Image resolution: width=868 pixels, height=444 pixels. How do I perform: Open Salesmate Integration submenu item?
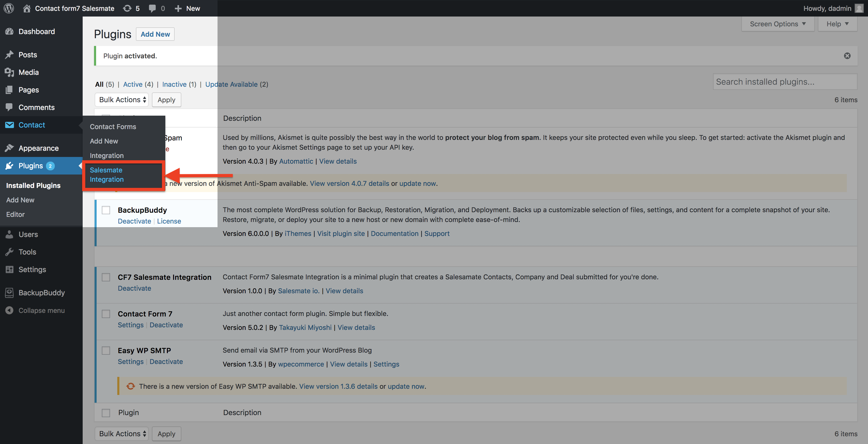[x=106, y=175]
